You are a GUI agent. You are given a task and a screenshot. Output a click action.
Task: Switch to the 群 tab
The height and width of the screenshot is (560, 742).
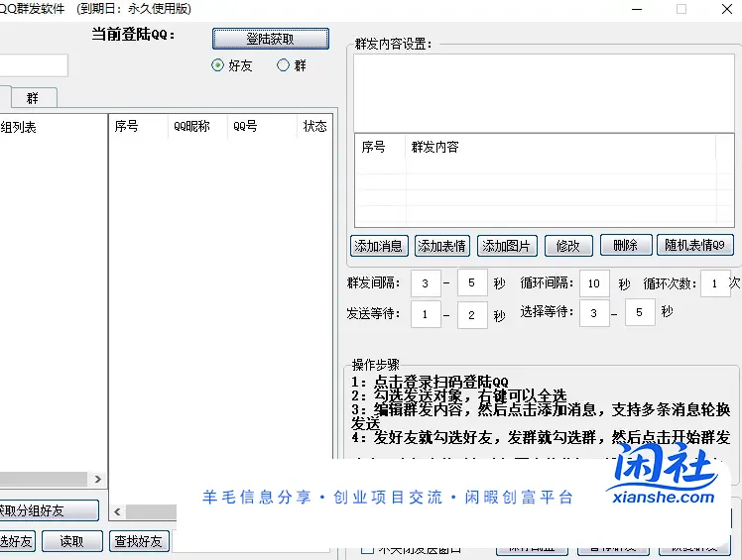(x=33, y=98)
